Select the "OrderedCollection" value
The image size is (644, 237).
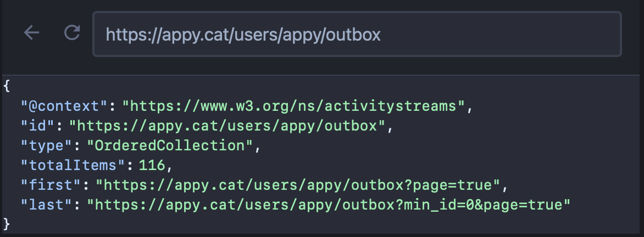(170, 145)
